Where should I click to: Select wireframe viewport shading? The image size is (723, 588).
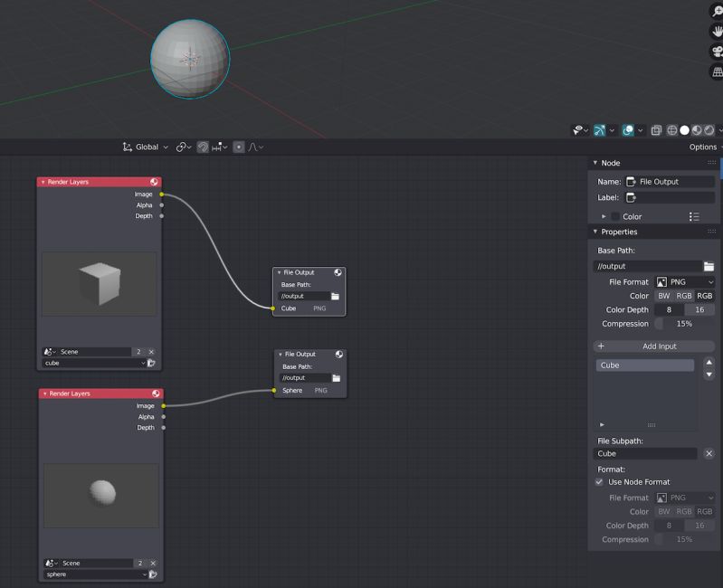coord(671,130)
